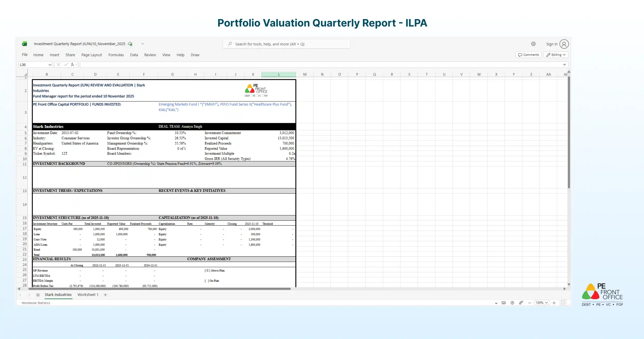644x339 pixels.
Task: Click the scroll left arrow
Action: point(19,289)
